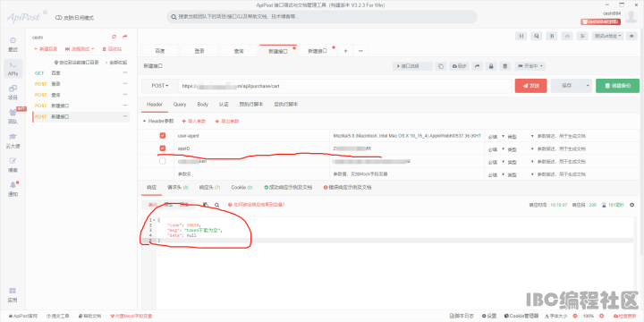Image resolution: width=644 pixels, height=322 pixels.
Task: Click the copy interface icon next to 接口说明
Action: click(441, 66)
